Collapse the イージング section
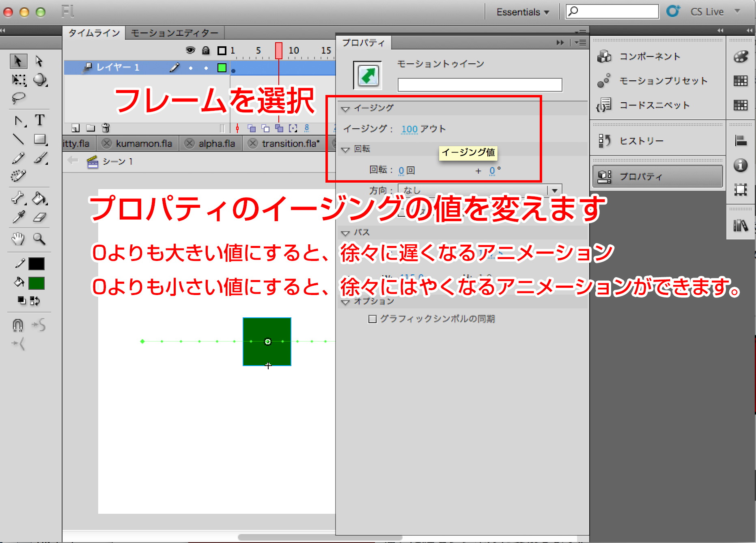 pyautogui.click(x=345, y=109)
